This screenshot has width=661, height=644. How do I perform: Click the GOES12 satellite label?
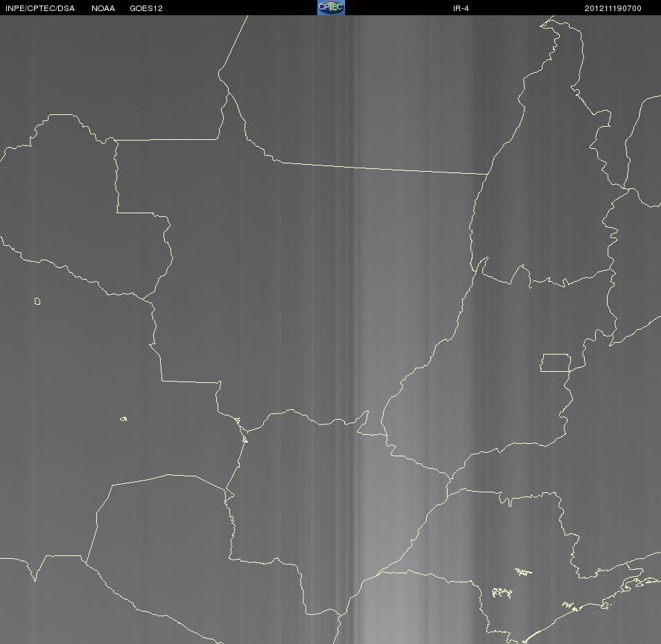tap(146, 8)
